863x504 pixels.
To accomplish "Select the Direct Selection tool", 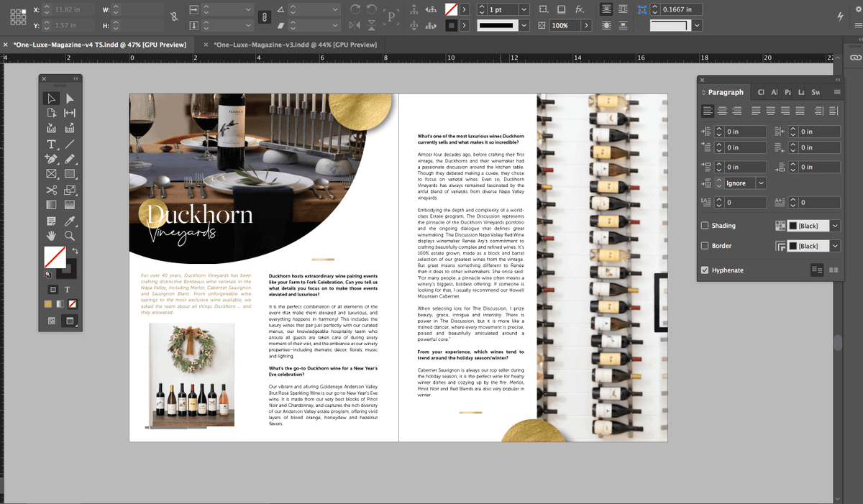I will pyautogui.click(x=70, y=98).
